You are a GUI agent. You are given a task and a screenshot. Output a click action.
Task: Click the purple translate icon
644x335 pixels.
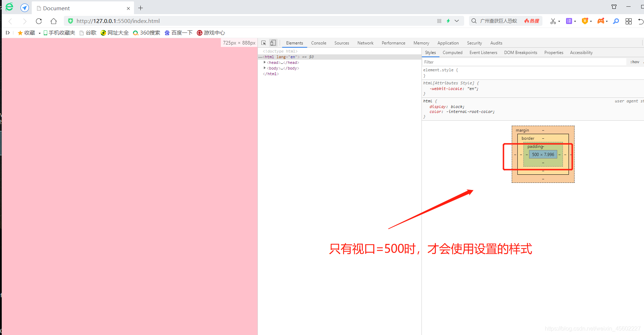click(x=569, y=21)
